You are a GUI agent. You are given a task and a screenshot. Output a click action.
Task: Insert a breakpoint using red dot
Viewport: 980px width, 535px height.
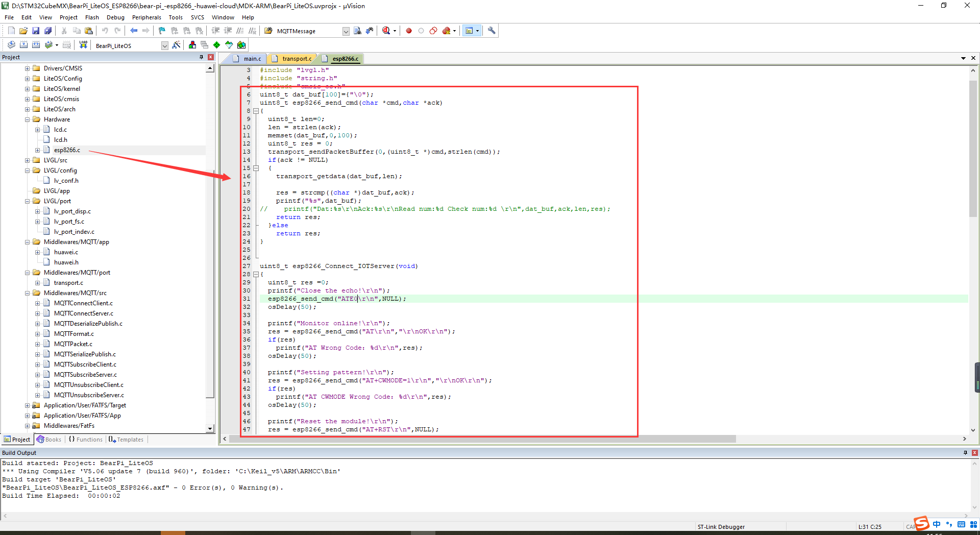(409, 31)
